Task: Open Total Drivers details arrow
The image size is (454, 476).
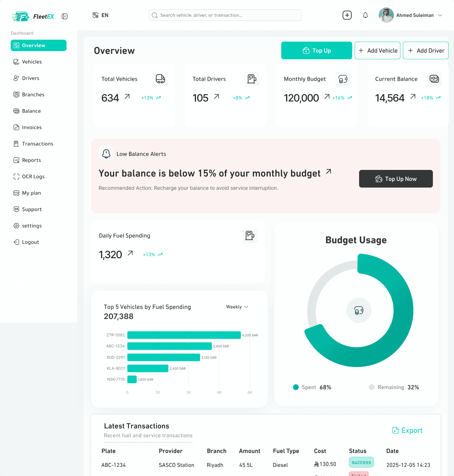Action: (216, 96)
